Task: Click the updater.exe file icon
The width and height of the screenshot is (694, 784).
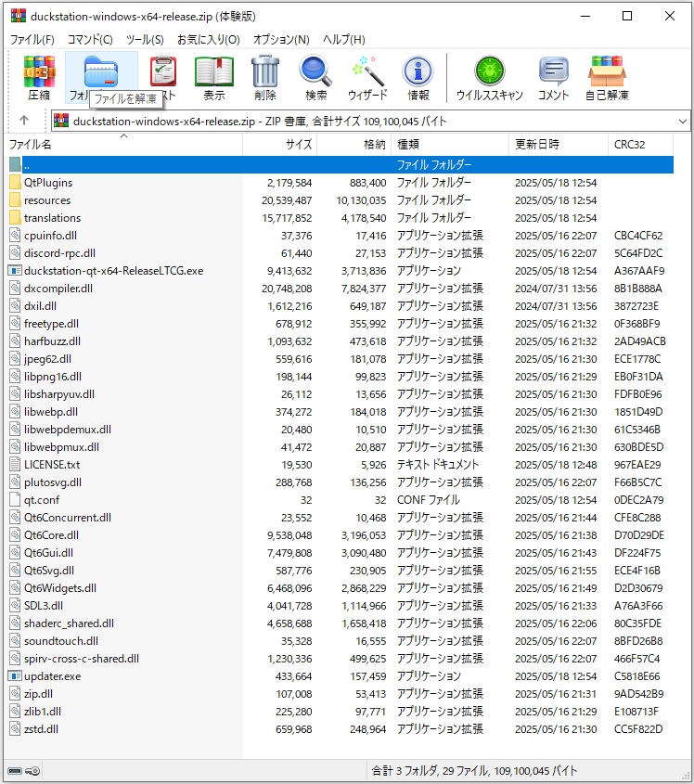Action: 15,676
